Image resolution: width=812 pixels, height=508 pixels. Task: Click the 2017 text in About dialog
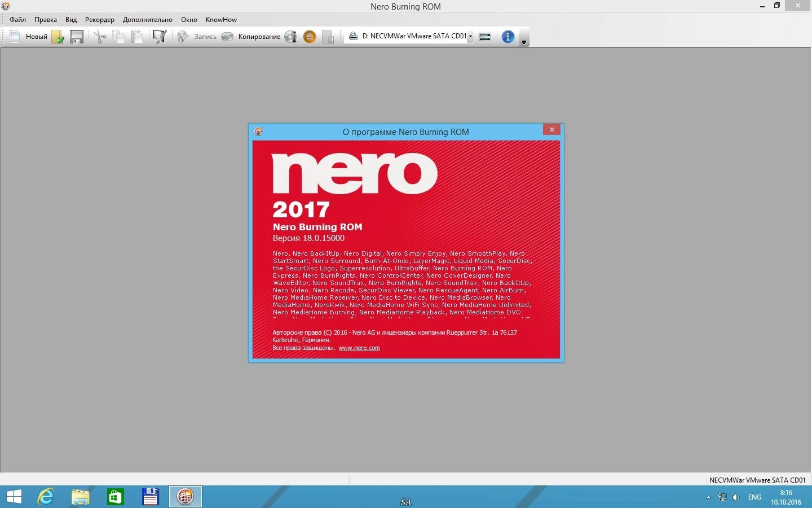[x=301, y=209]
